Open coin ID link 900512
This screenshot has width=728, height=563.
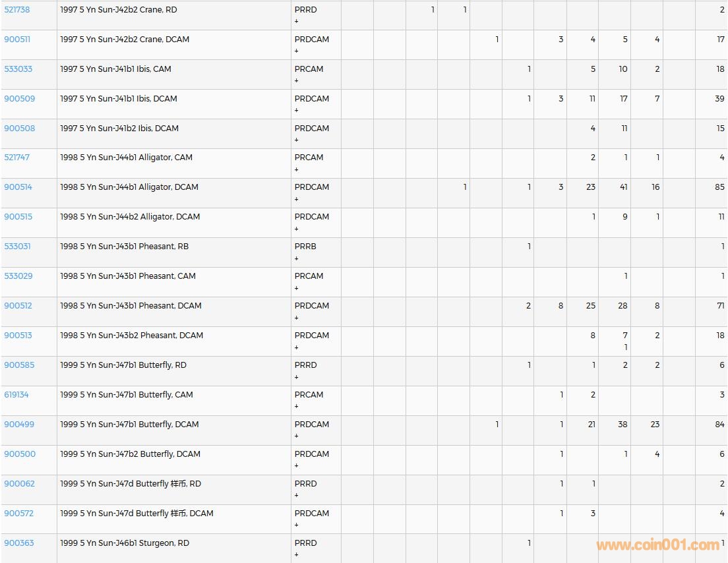[18, 306]
